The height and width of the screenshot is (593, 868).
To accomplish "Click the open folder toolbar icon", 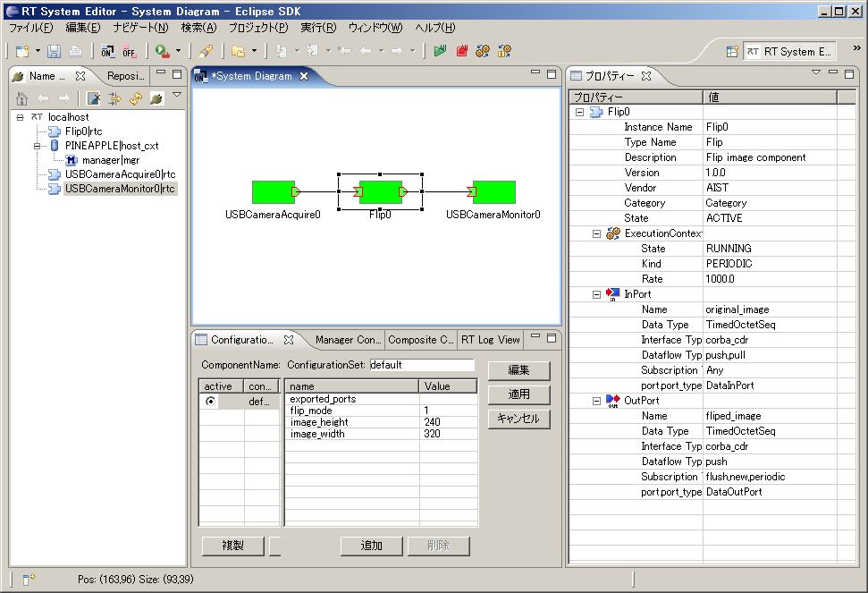I will pos(238,52).
